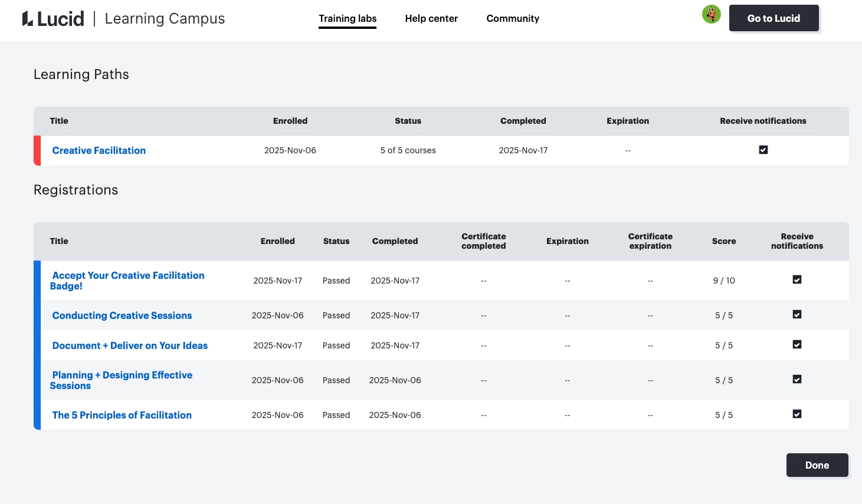The height and width of the screenshot is (504, 862).
Task: Switch to the Training labs tab
Action: click(x=348, y=18)
